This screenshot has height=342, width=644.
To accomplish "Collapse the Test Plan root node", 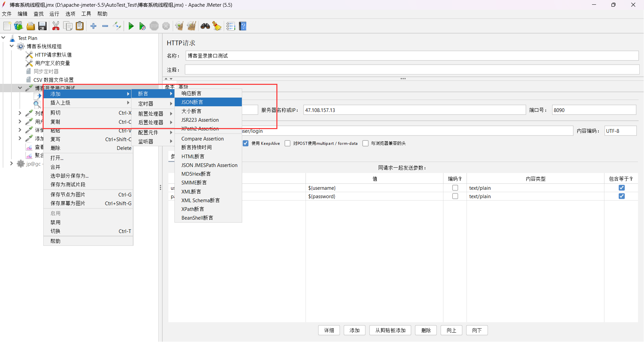I will point(4,38).
